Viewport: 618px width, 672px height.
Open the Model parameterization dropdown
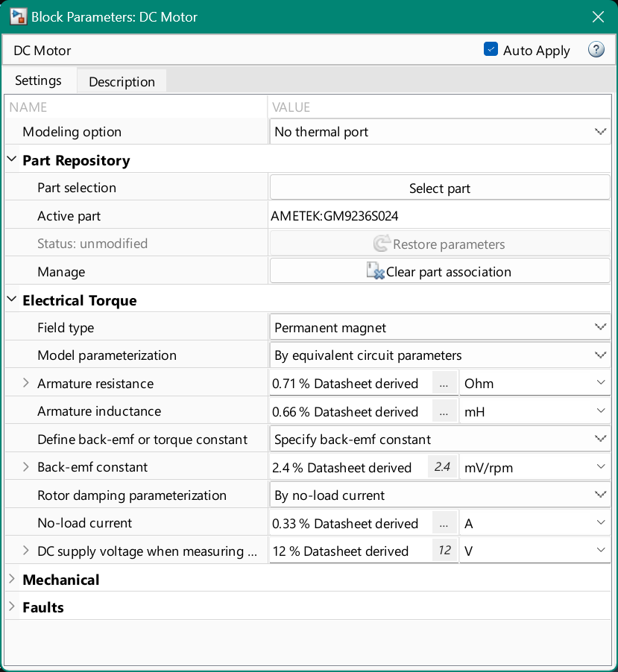pos(439,355)
